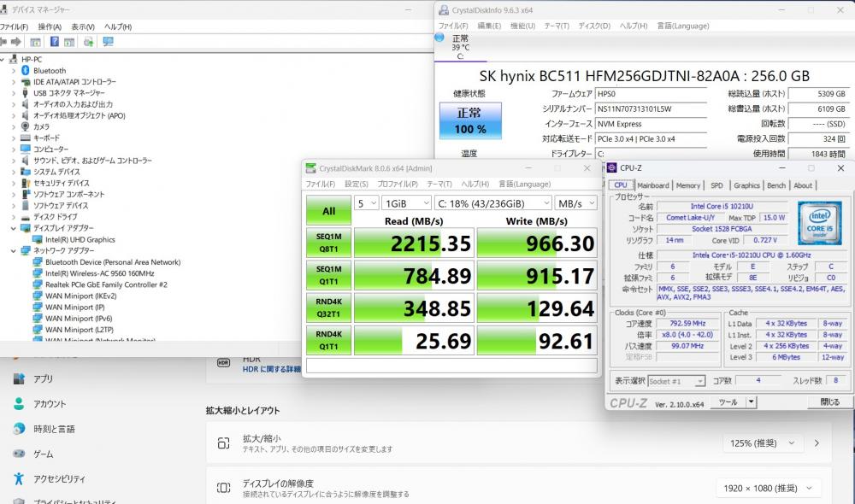Click the 閉じる button in CPU-Z

pyautogui.click(x=830, y=402)
